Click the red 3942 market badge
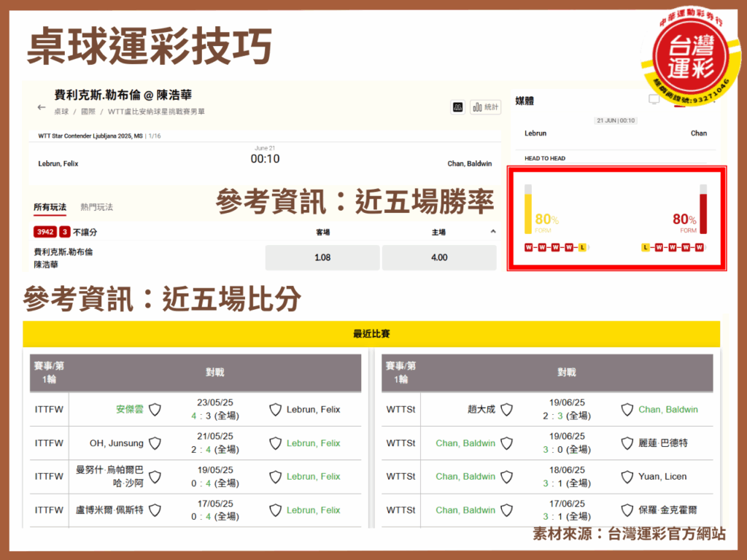The height and width of the screenshot is (560, 747). point(44,232)
